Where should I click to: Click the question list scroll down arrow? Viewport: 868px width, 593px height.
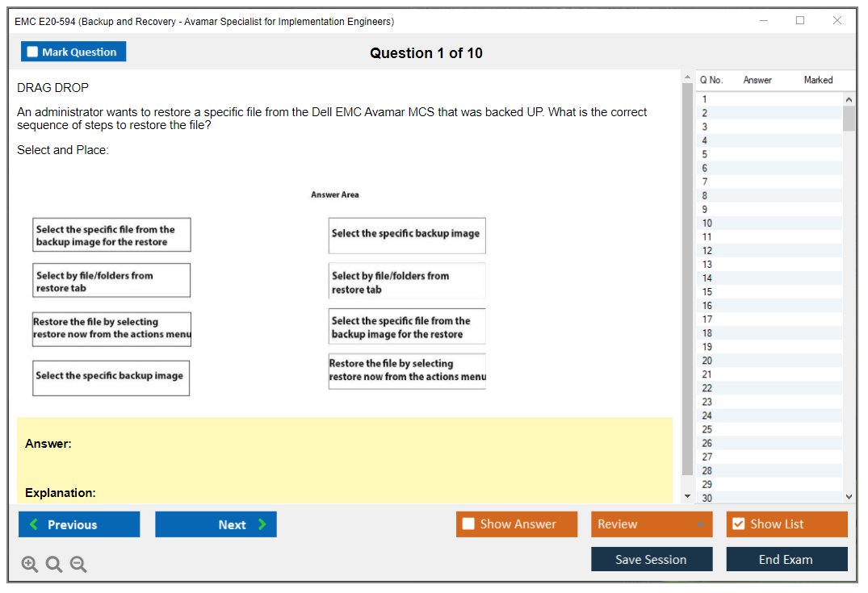click(849, 497)
